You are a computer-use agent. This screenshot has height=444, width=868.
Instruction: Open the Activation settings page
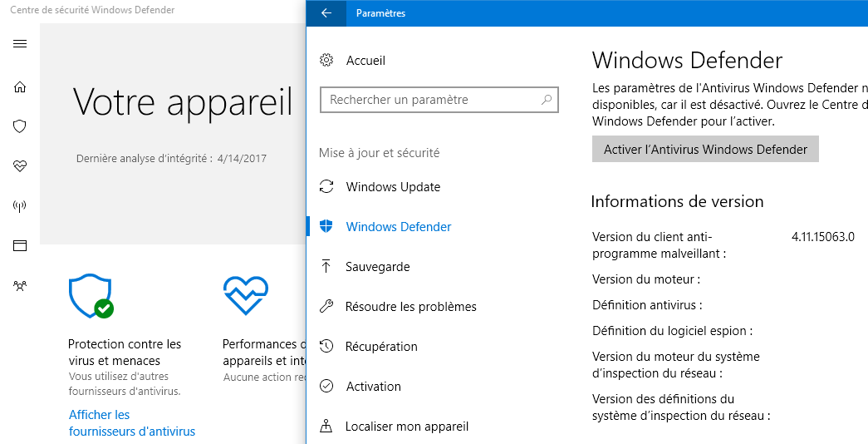(374, 387)
